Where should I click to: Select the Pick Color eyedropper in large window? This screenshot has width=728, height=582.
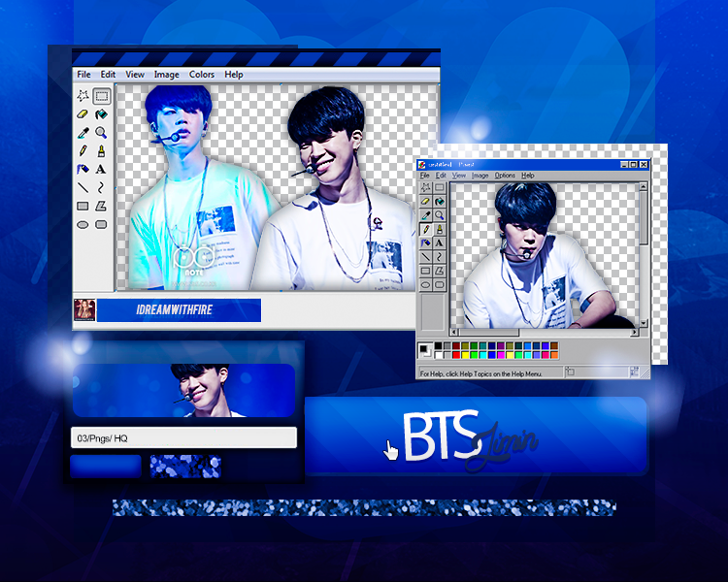click(x=83, y=133)
